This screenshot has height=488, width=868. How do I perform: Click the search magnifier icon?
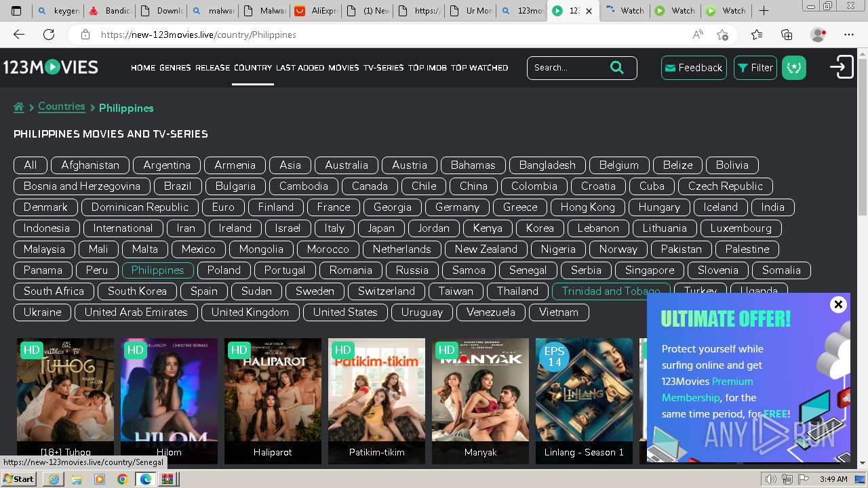tap(616, 67)
